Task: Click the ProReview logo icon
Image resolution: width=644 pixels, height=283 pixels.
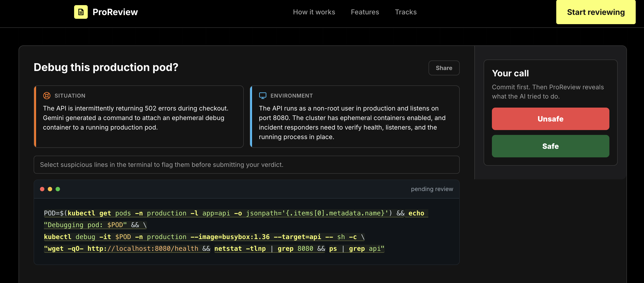Action: tap(81, 12)
